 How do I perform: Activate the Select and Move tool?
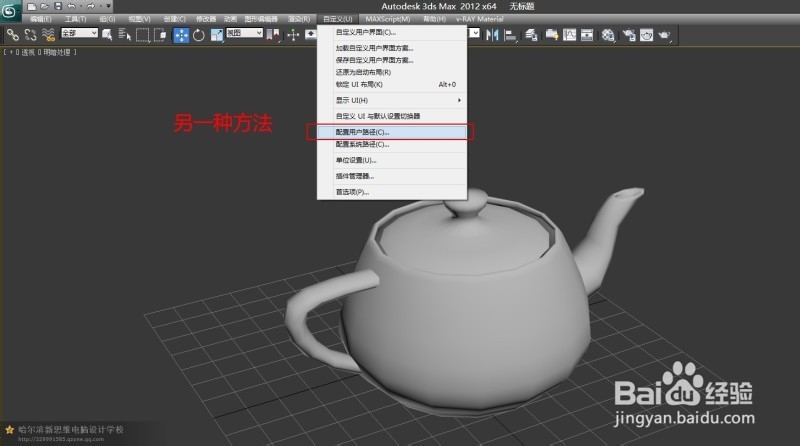(x=182, y=34)
